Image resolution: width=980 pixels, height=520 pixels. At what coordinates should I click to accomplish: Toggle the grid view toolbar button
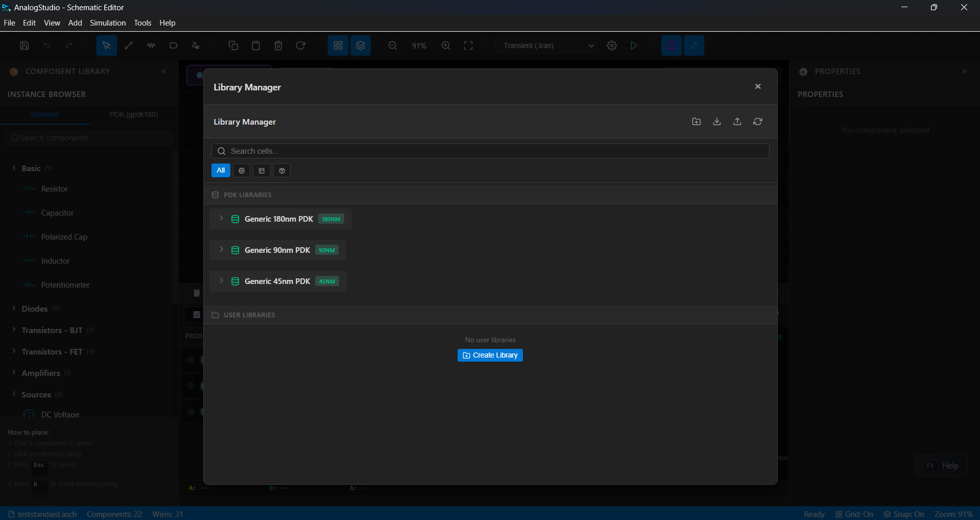point(338,45)
